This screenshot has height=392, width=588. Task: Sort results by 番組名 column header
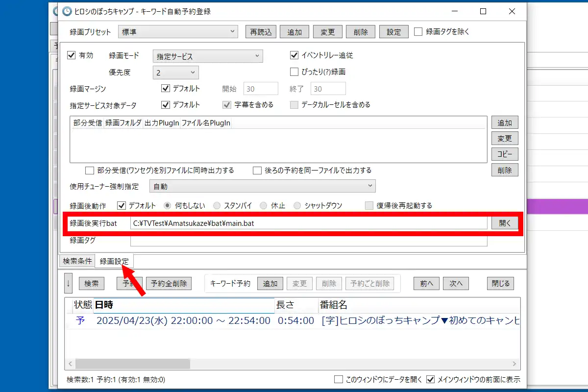tap(419, 305)
